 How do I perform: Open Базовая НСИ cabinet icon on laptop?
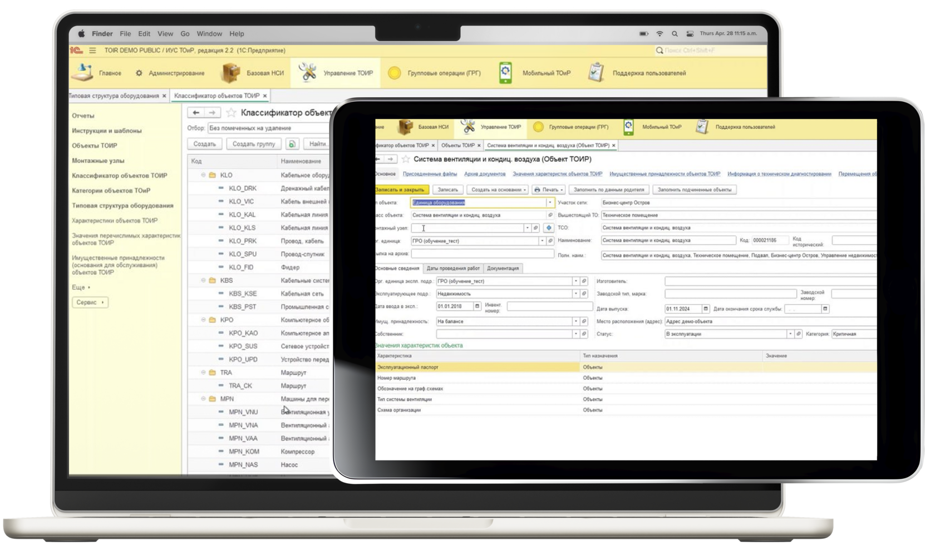coord(230,72)
